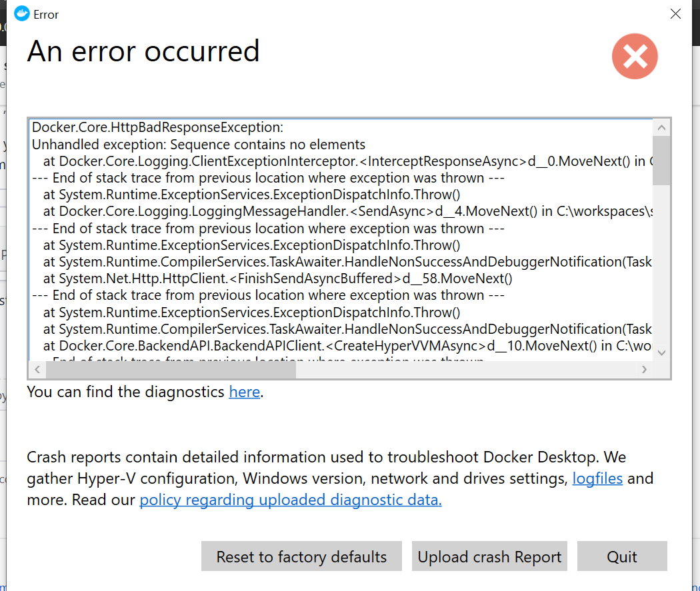Image resolution: width=700 pixels, height=591 pixels.
Task: Open the uploaded diagnostic data policy link
Action: coord(290,500)
